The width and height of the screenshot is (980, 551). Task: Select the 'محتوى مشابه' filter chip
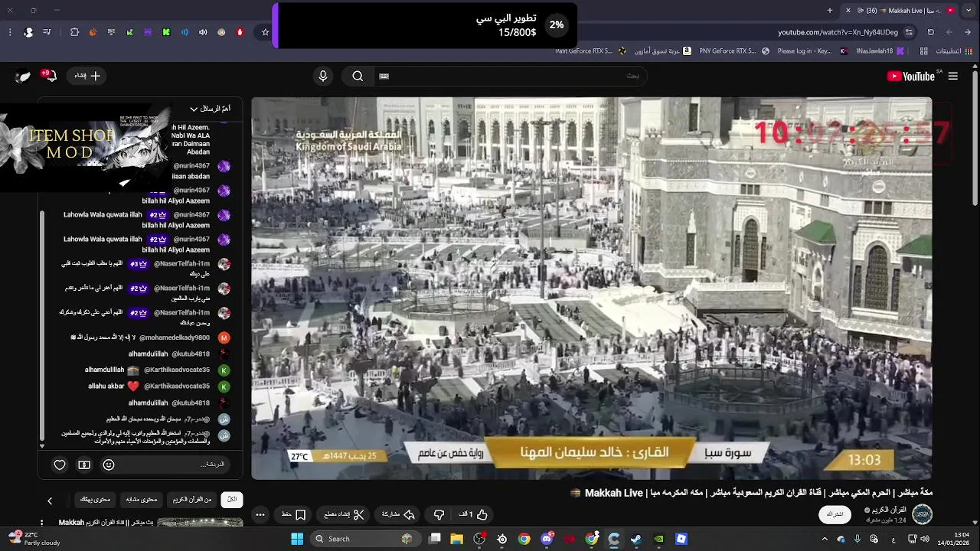point(142,499)
